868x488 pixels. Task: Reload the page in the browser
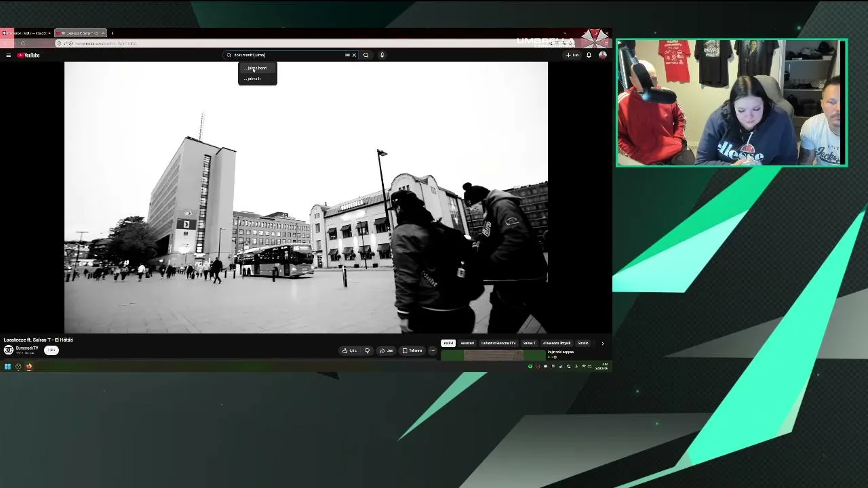22,43
